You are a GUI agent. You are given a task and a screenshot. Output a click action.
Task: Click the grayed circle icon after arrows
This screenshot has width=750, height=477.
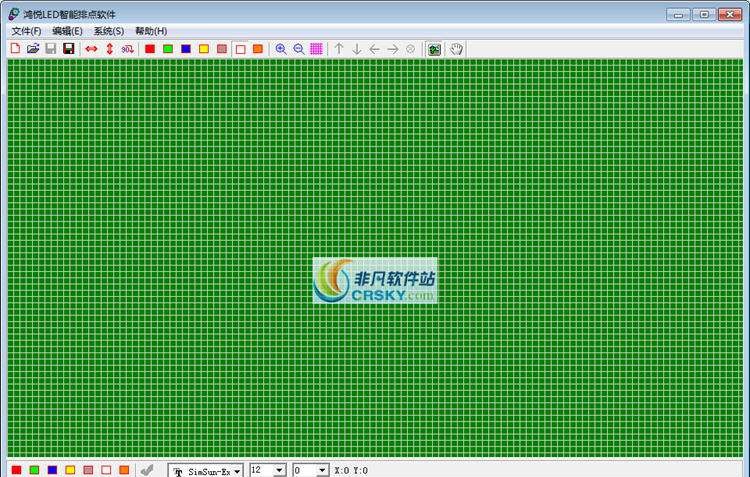pos(410,49)
